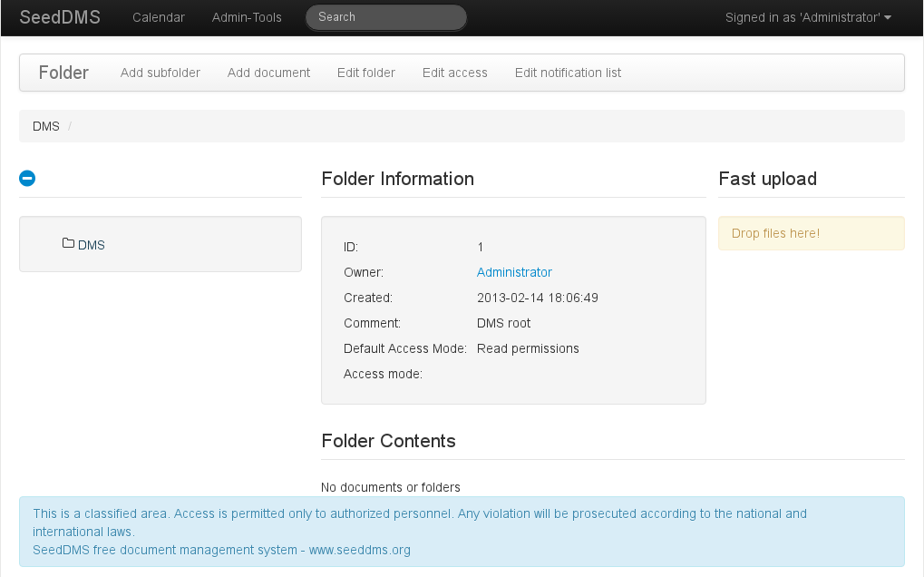924x577 pixels.
Task: Open the Administrator owner link
Action: pos(514,272)
